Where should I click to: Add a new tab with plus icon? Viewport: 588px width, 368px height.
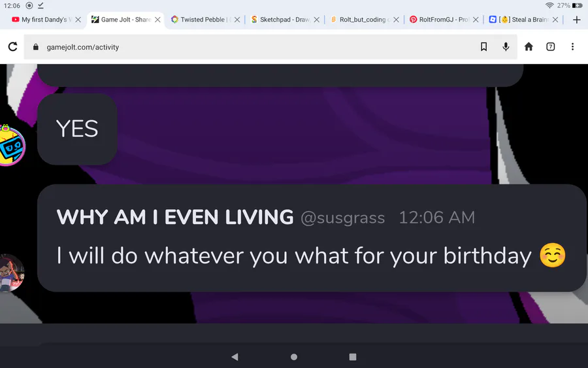tap(577, 20)
